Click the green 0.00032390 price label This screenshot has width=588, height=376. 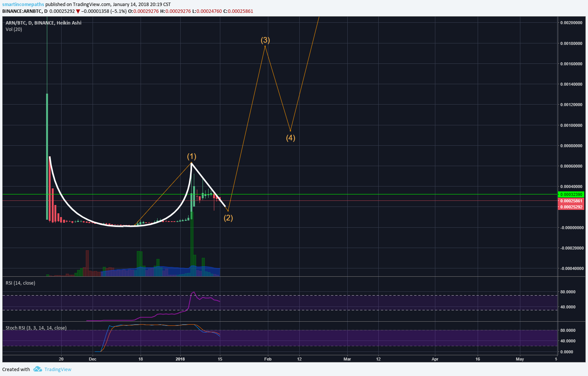coord(571,194)
